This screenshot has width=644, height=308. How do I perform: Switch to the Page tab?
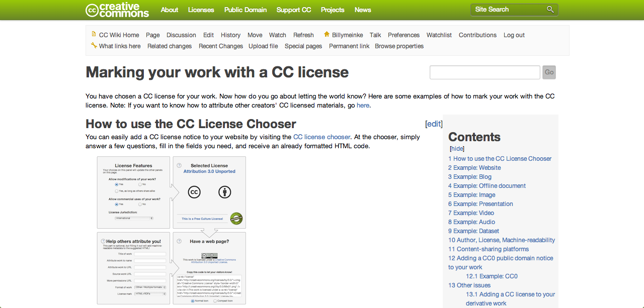(153, 35)
